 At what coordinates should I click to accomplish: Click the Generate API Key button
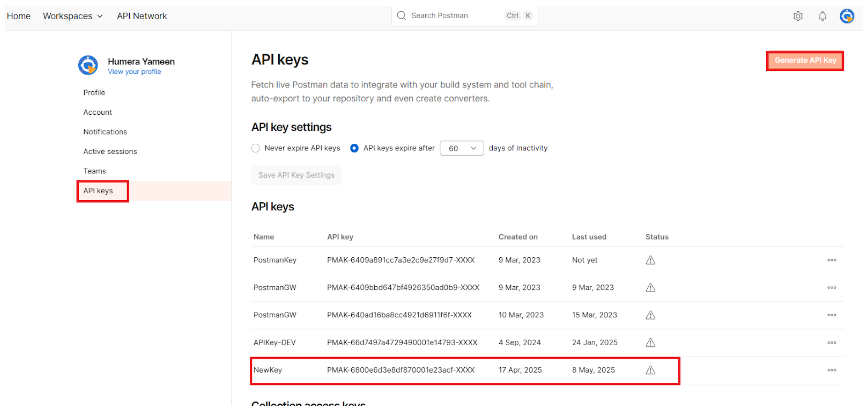pos(805,61)
